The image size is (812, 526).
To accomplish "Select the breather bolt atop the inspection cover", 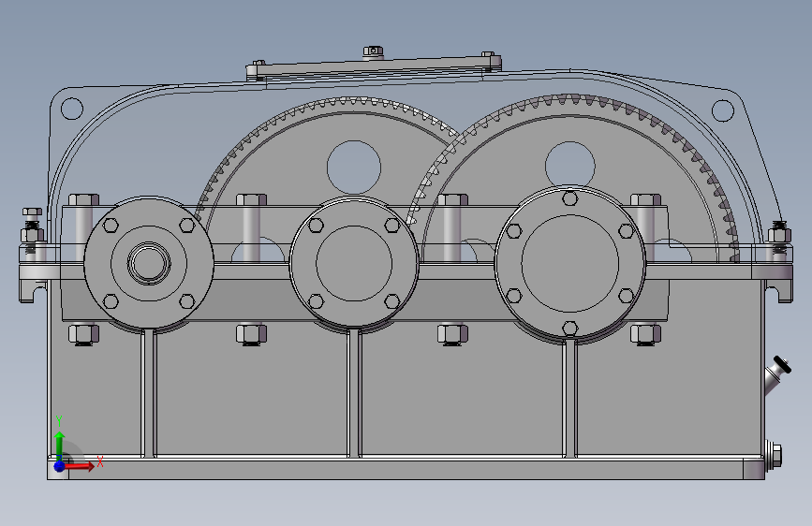I will click(373, 51).
